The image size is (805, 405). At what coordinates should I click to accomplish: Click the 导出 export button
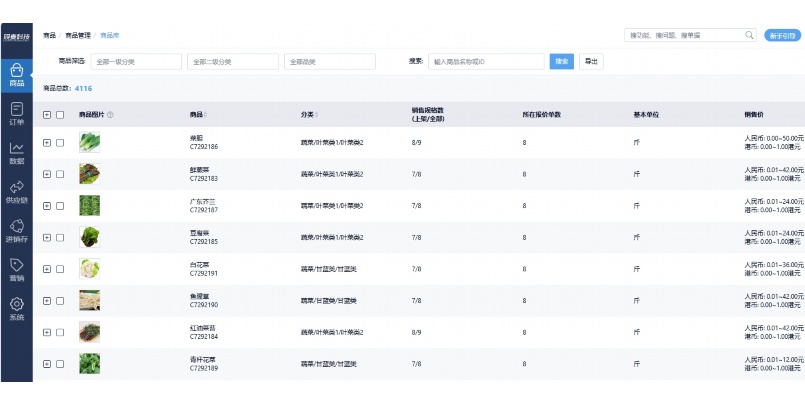(592, 62)
